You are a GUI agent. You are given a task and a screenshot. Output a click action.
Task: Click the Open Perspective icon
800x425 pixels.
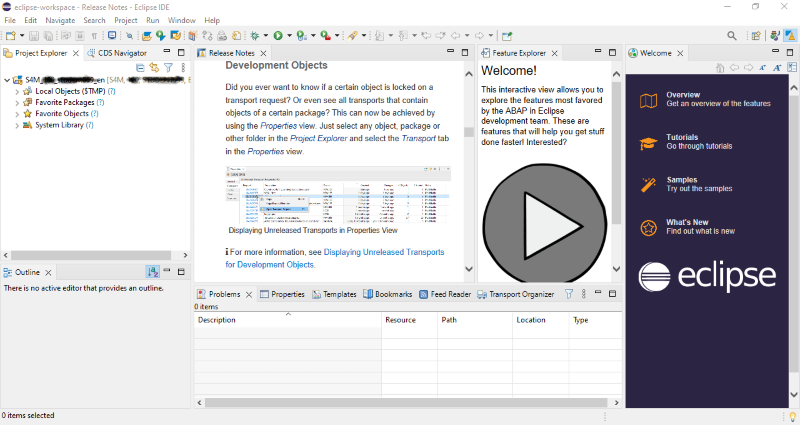coord(756,36)
